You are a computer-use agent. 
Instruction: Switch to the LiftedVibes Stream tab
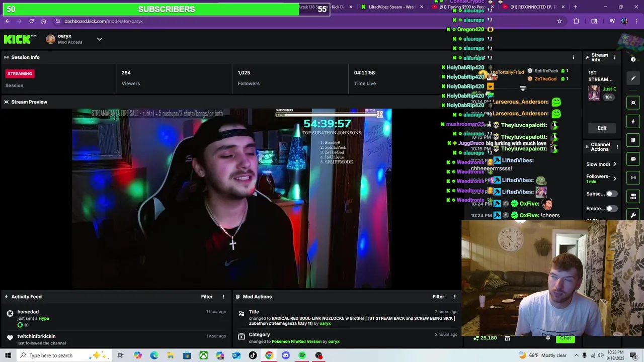(392, 7)
